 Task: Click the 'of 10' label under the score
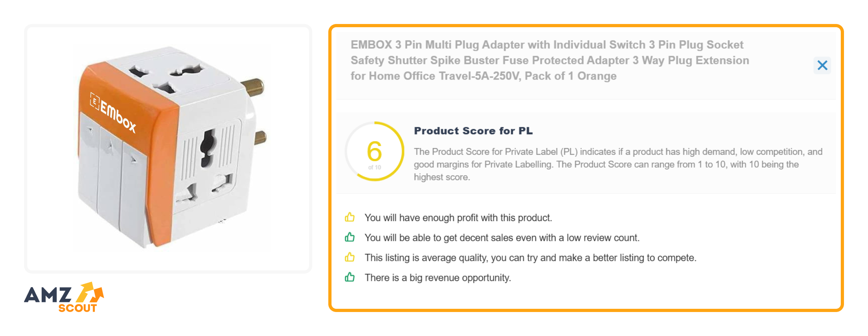point(375,167)
